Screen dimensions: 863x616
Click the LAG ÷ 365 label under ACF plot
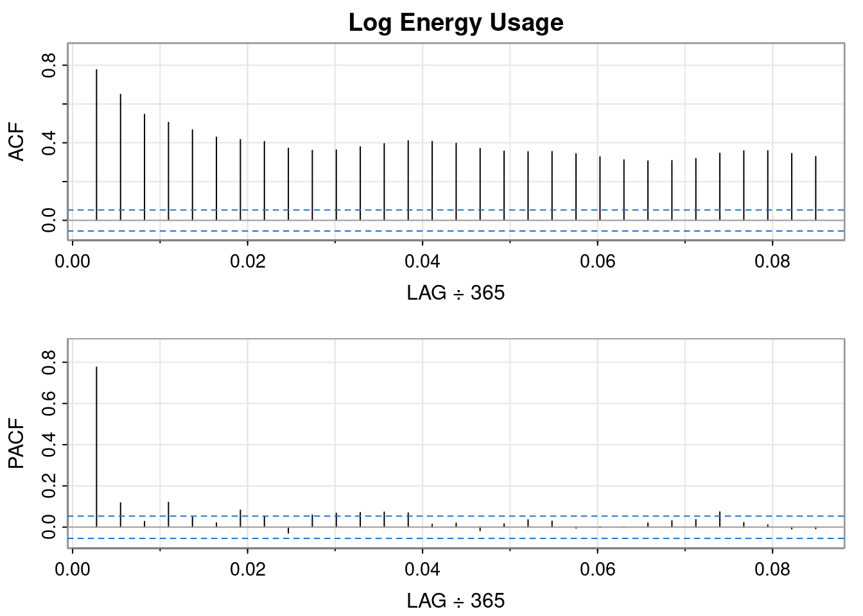456,293
